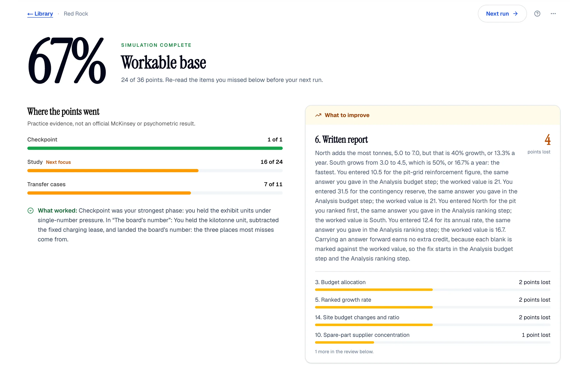Open the 3. Budget allocation item
The height and width of the screenshot is (368, 588).
[x=433, y=285]
